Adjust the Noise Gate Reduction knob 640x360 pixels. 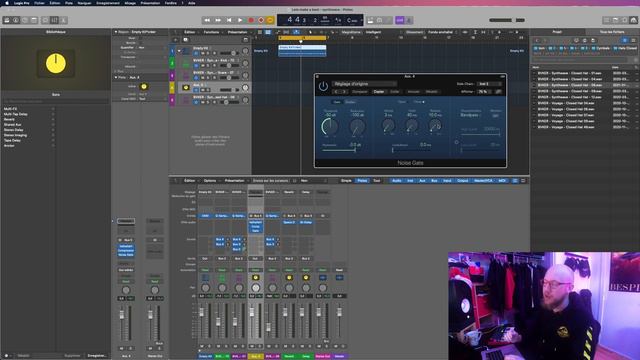(358, 127)
